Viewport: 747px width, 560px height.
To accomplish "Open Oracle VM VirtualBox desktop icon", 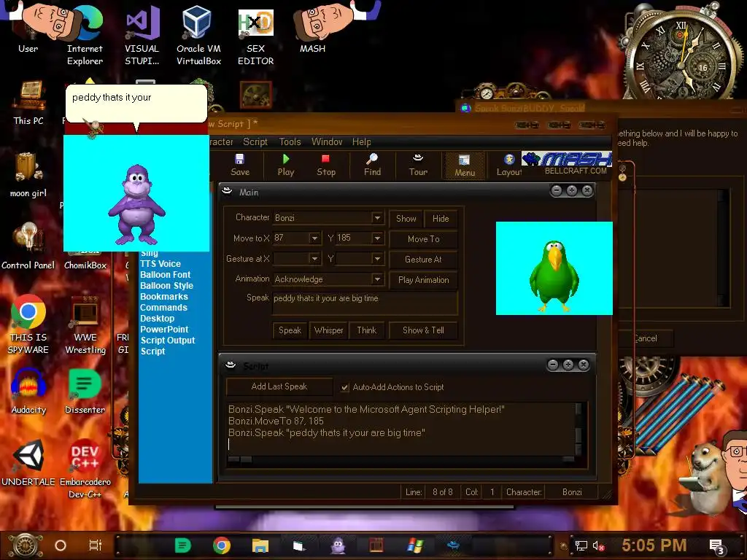I will point(198,36).
